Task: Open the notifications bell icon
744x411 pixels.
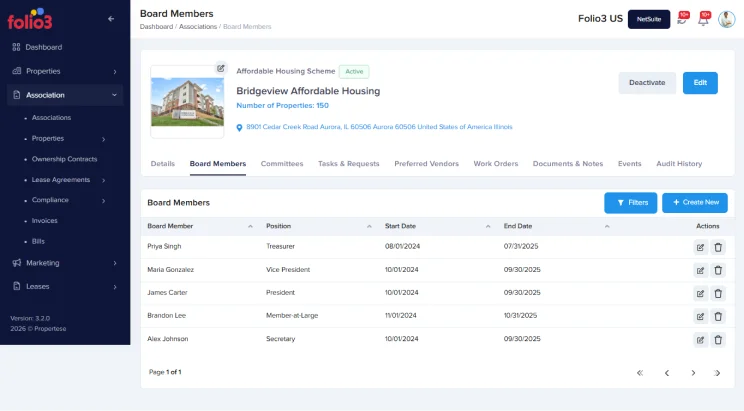Action: [x=703, y=20]
